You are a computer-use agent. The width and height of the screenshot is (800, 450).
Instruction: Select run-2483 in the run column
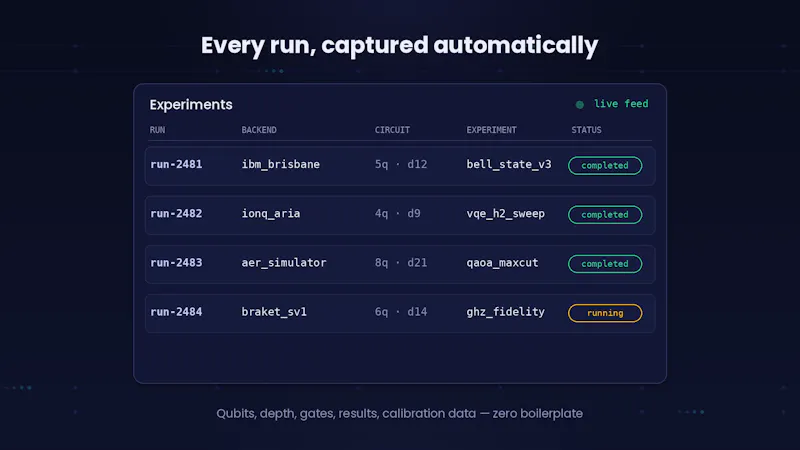[x=176, y=263]
